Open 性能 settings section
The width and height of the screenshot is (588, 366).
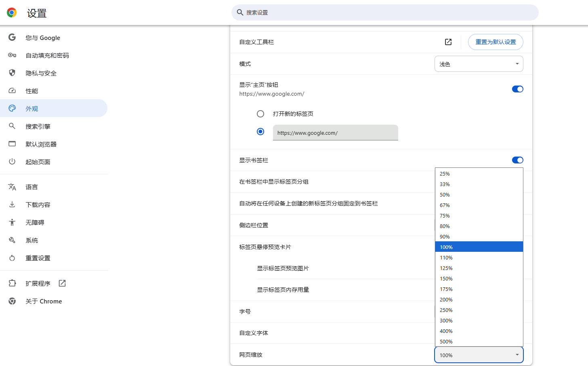coord(54,91)
